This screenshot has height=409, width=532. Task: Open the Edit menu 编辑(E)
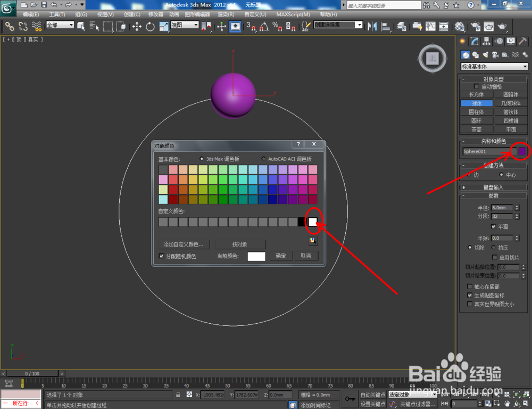[31, 14]
